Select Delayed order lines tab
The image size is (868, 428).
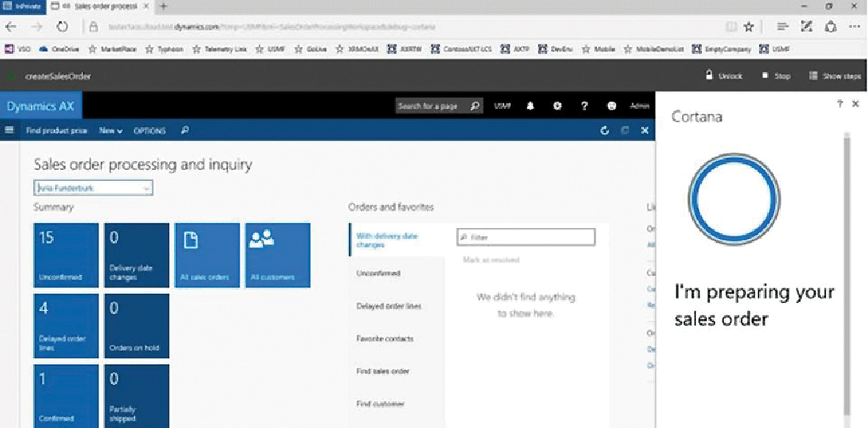tap(397, 306)
